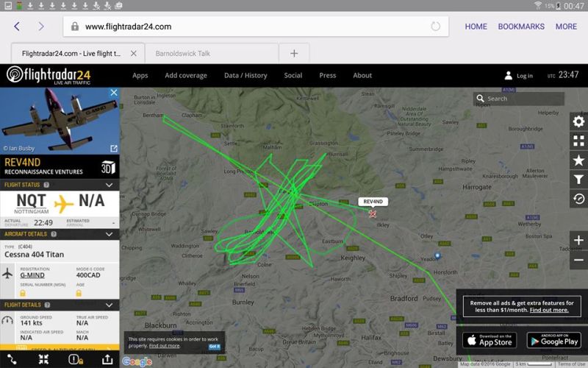Reload the page with refresh icon
Screen dimensions: 588x368
coord(435,26)
